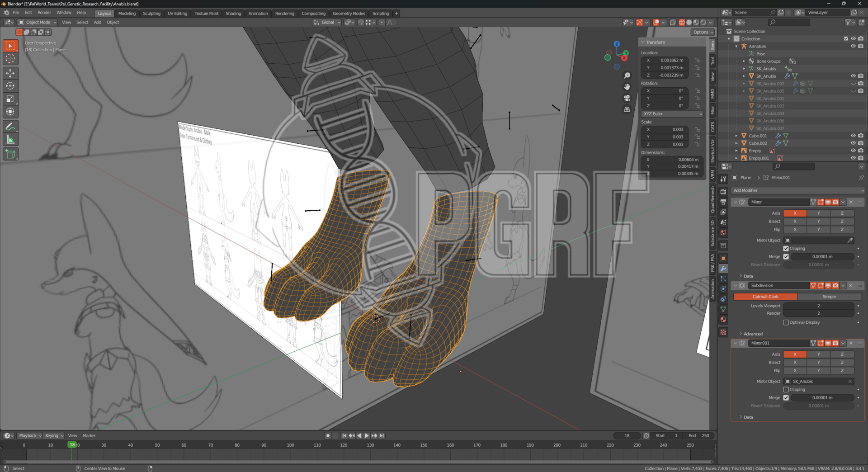Select the combined Transform tool
The height and width of the screenshot is (472, 868).
10,112
